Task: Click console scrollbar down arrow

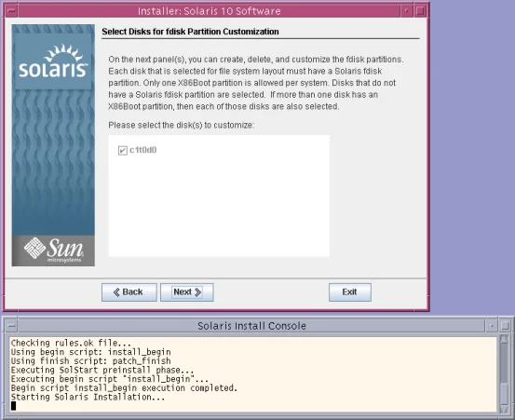Action: pyautogui.click(x=504, y=409)
